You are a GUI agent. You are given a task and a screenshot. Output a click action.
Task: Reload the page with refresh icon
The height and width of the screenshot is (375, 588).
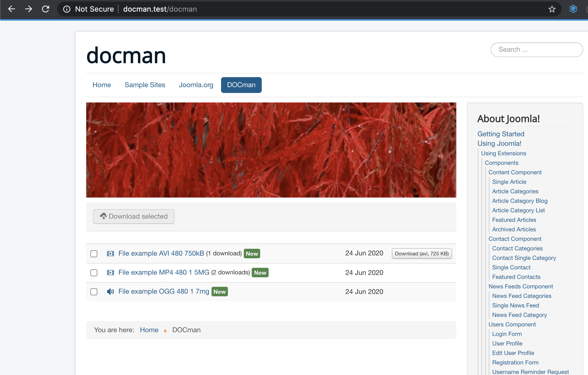[46, 9]
